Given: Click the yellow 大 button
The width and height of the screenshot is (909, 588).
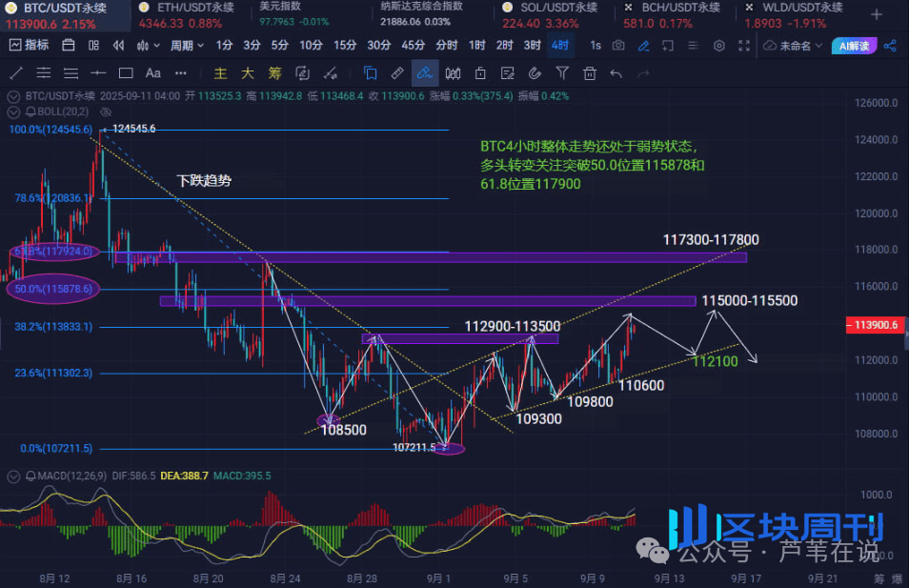Looking at the screenshot, I should coord(248,73).
